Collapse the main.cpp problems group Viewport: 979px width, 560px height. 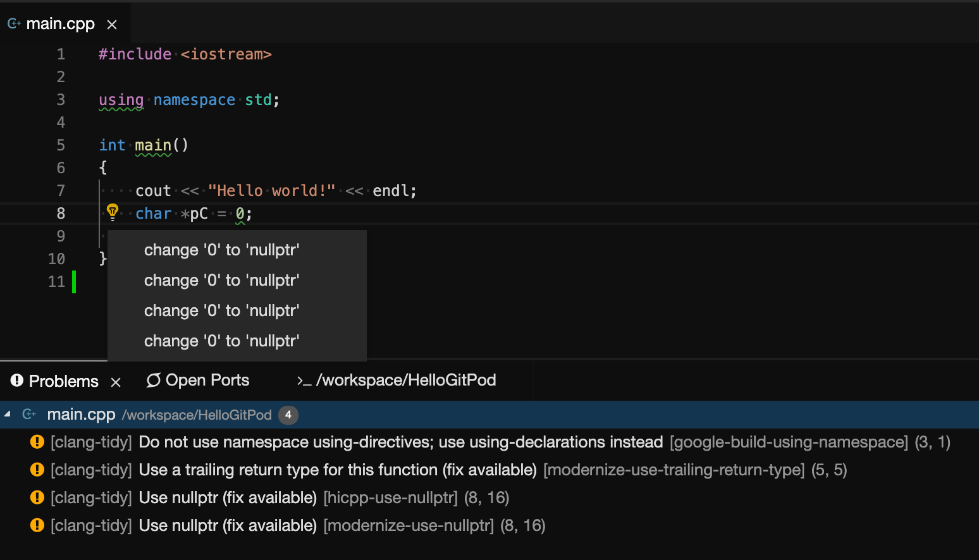click(x=7, y=415)
